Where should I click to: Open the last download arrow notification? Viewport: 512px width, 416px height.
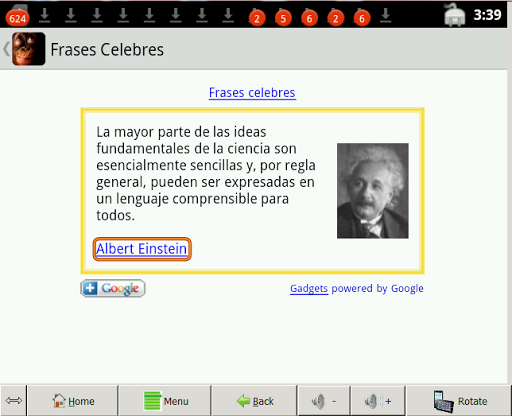[386, 15]
